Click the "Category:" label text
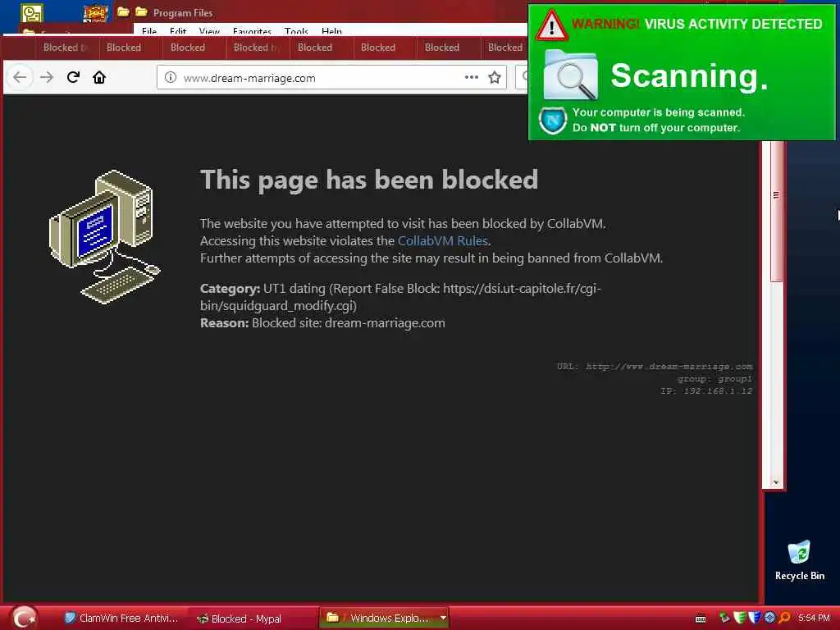 pyautogui.click(x=230, y=289)
